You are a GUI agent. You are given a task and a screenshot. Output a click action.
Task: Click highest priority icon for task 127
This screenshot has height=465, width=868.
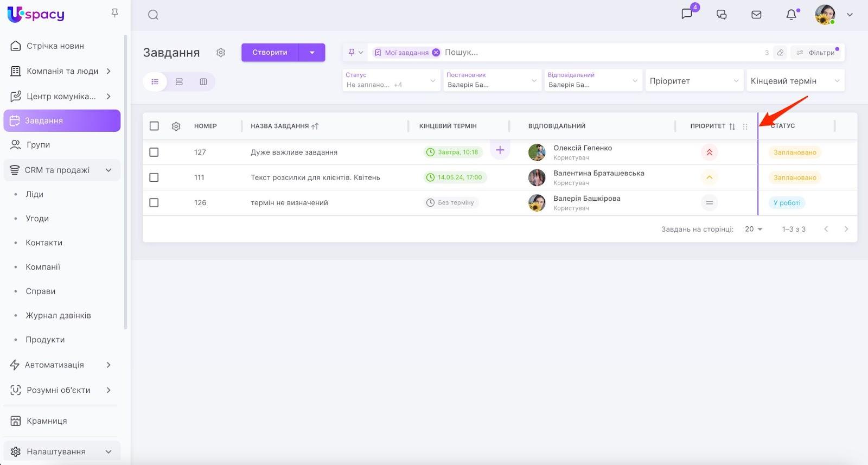coord(709,152)
